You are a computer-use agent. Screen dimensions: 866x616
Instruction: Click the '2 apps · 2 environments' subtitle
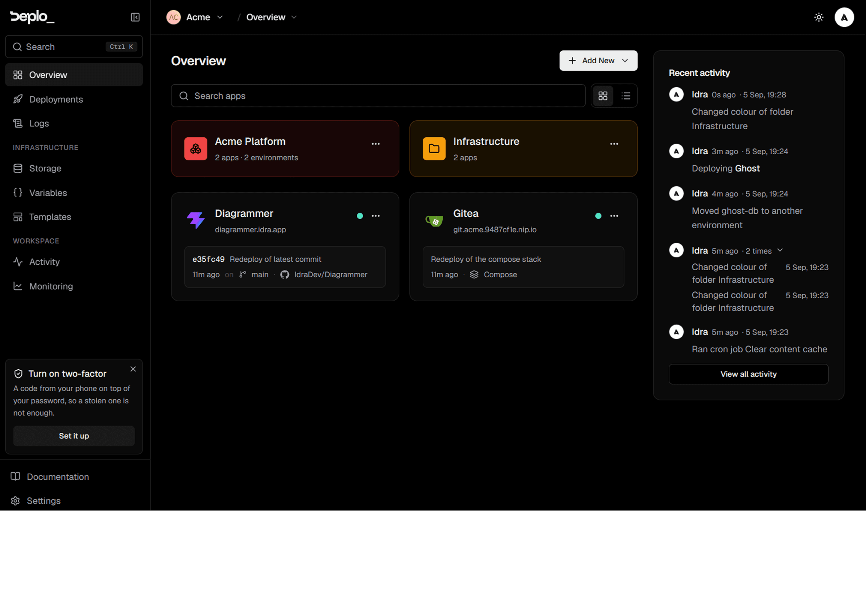click(256, 158)
